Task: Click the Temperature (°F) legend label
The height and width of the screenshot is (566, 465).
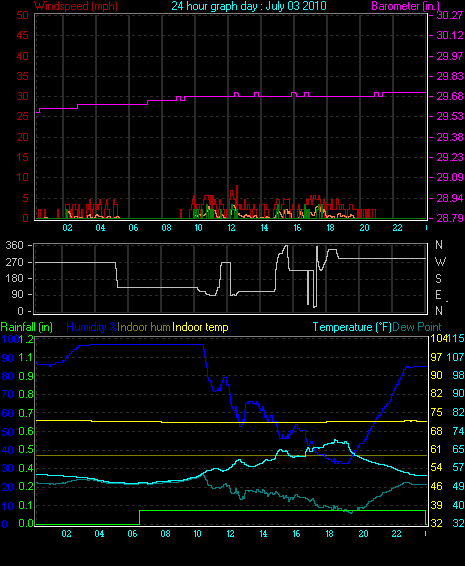Action: point(352,327)
